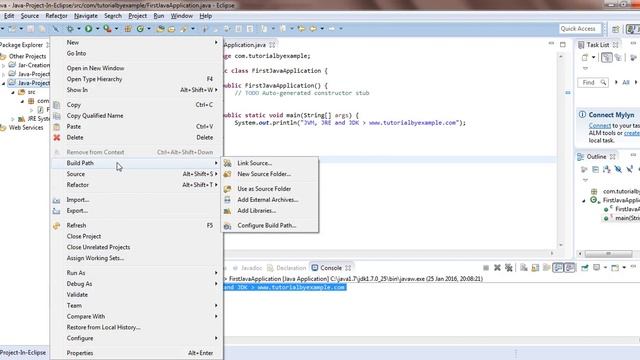Open the Window menu in menu bar
The width and height of the screenshot is (640, 360).
coord(182,16)
